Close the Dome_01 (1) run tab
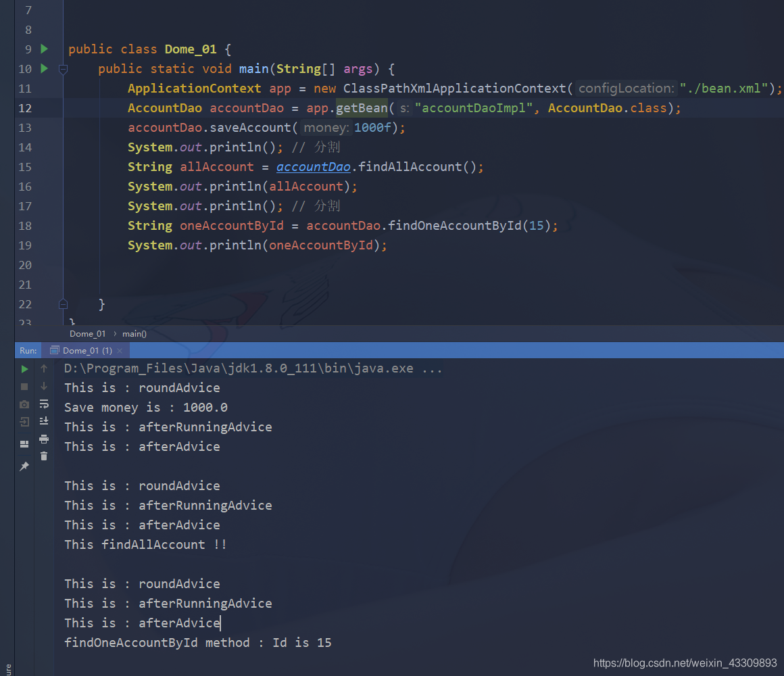The width and height of the screenshot is (784, 676). (x=120, y=351)
